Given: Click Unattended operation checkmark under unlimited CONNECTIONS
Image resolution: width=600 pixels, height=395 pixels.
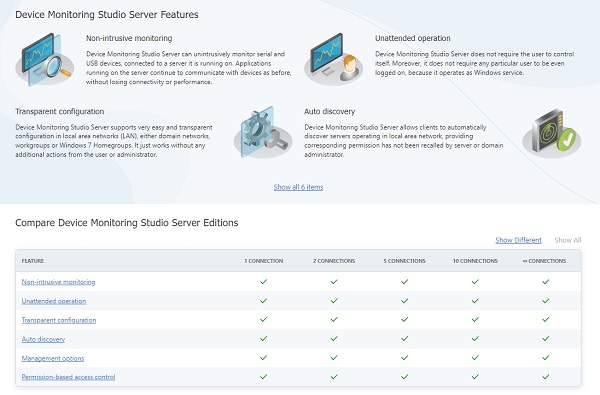Looking at the screenshot, I should [x=546, y=301].
